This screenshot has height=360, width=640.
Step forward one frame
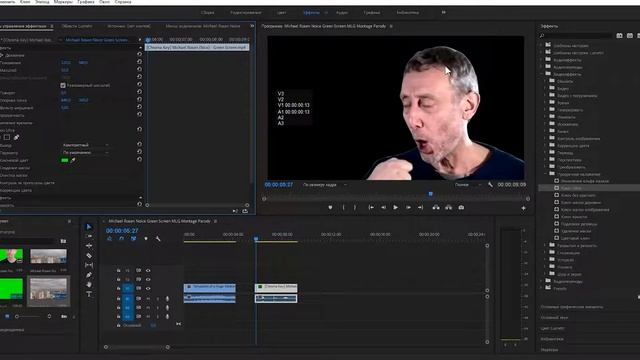tap(408, 207)
